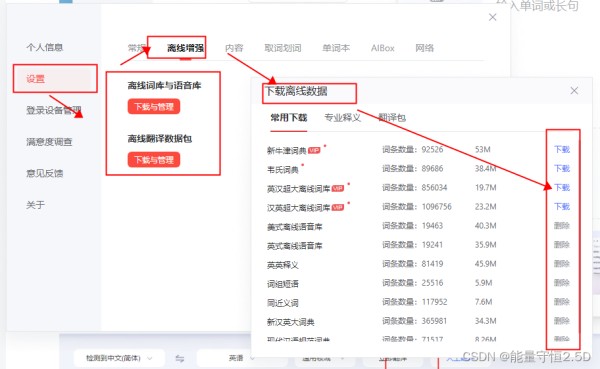
Task: Delete the 词组短语 data
Action: pos(562,283)
